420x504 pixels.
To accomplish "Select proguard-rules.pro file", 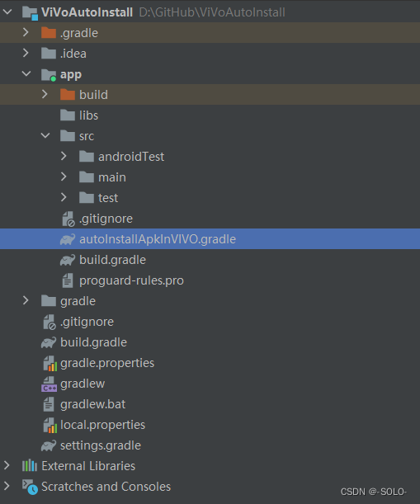I will pyautogui.click(x=131, y=280).
